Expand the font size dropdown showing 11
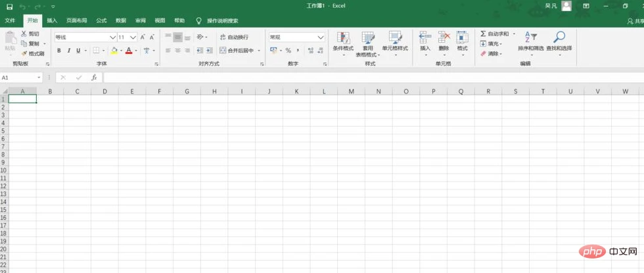The width and height of the screenshot is (644, 273). [x=133, y=37]
